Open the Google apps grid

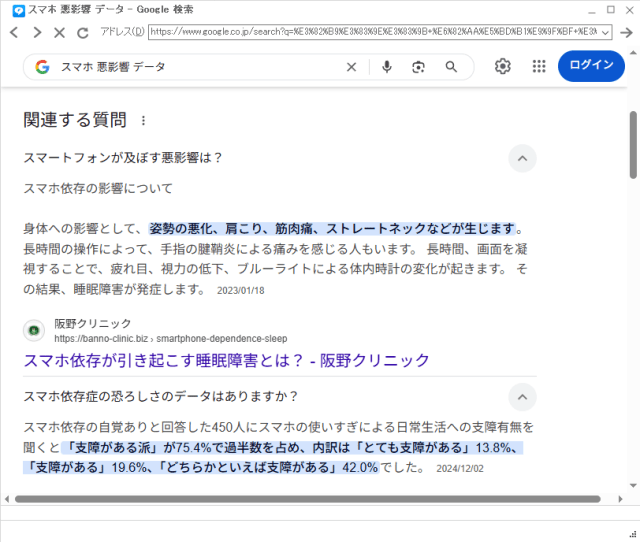tap(539, 66)
